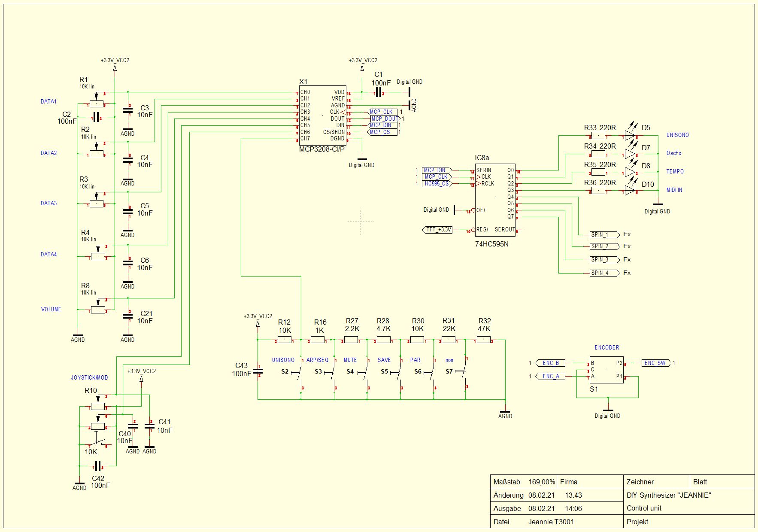Click the 74HC595N shift register symbol
This screenshot has width=758, height=532.
495,200
